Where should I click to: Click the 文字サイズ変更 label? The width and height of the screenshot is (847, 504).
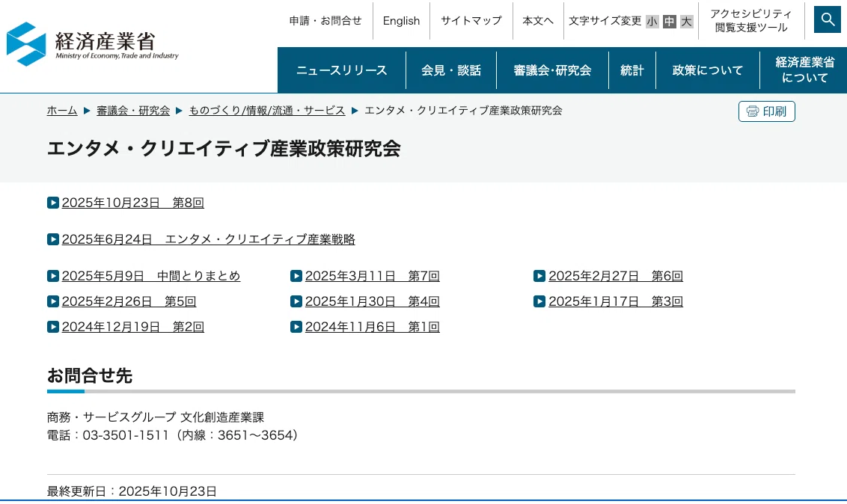point(605,20)
